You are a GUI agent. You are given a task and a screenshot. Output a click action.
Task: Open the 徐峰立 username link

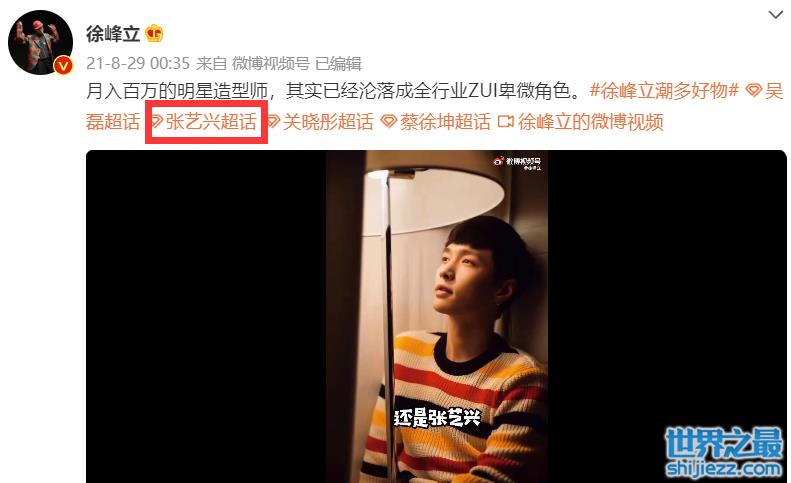(113, 34)
